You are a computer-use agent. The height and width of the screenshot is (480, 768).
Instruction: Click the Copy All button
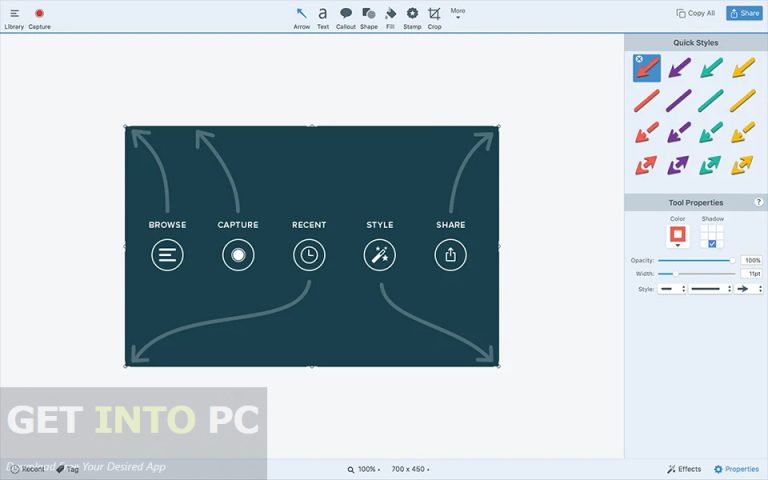(696, 13)
